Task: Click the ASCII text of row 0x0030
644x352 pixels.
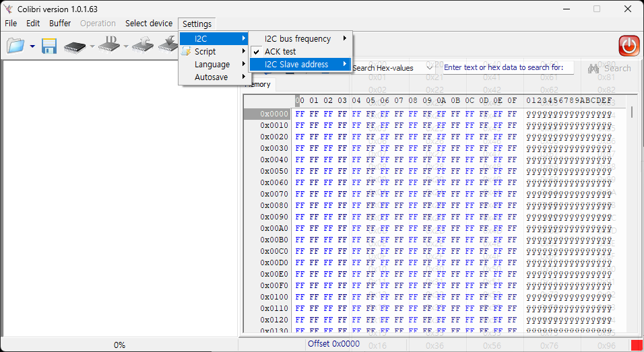Action: [x=569, y=149]
